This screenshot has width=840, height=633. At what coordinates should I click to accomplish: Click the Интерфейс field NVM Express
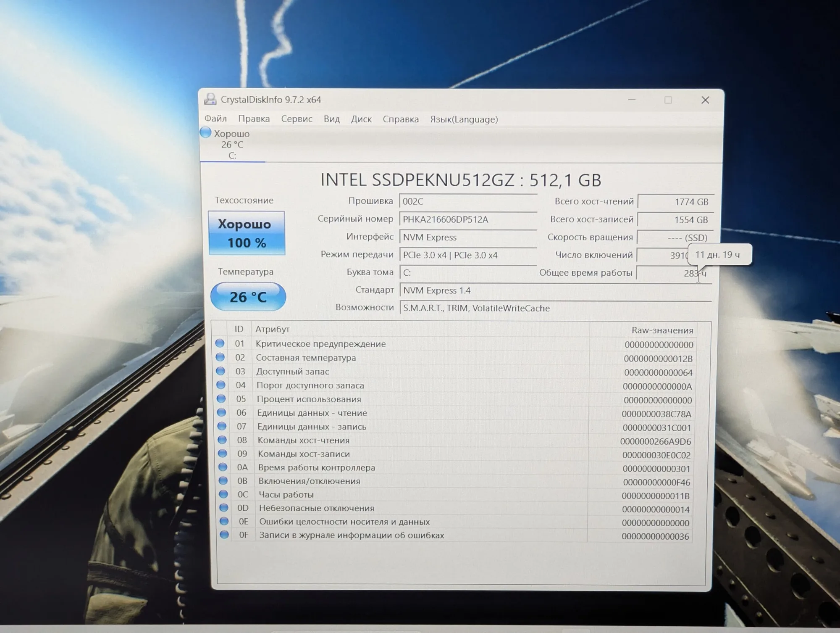[x=468, y=237]
